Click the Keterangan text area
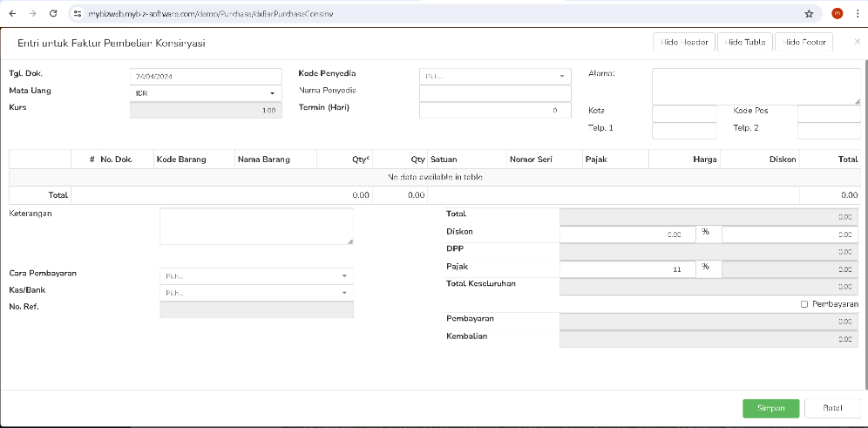Viewport: 868px width, 428px height. point(256,226)
